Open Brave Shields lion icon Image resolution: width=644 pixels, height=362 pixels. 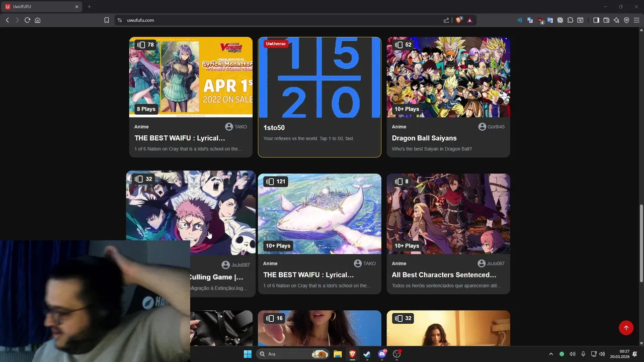coord(459,20)
